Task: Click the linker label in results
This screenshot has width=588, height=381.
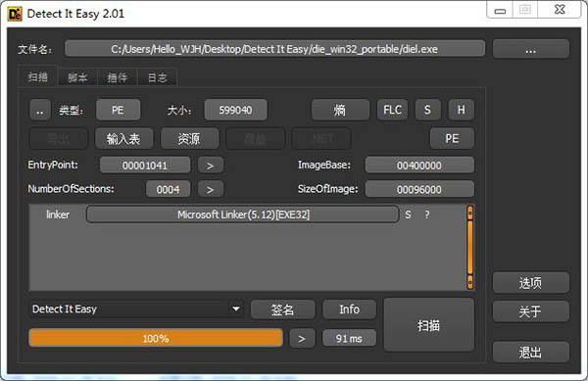Action: coord(58,214)
